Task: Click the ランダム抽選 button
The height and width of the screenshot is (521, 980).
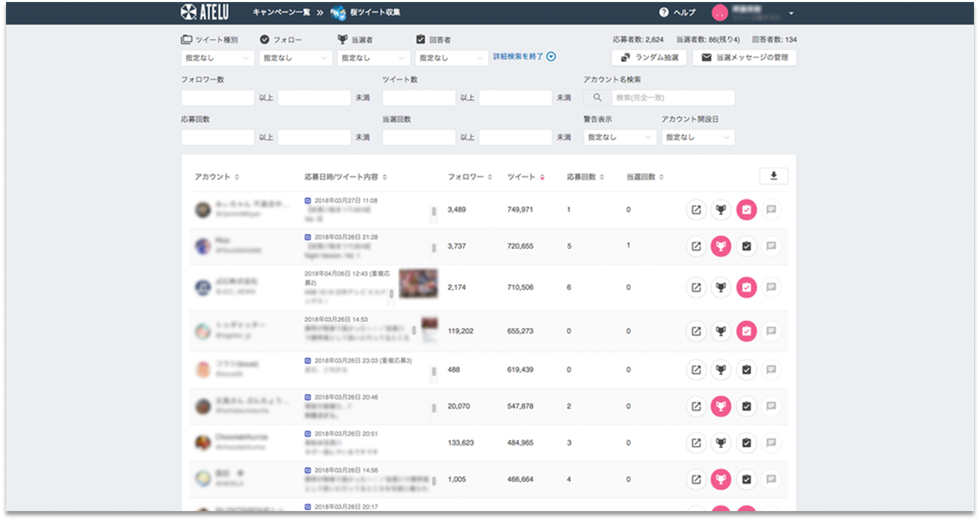Action: point(649,58)
